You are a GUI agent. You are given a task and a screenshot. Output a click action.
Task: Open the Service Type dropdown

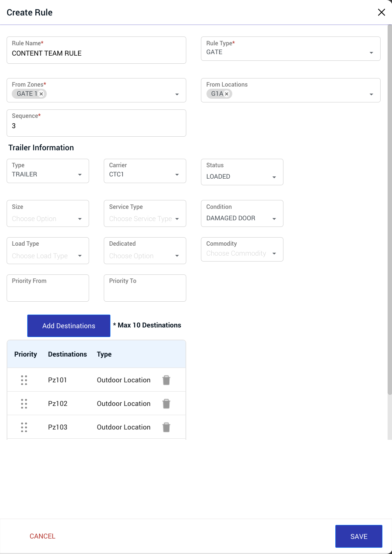[145, 214]
